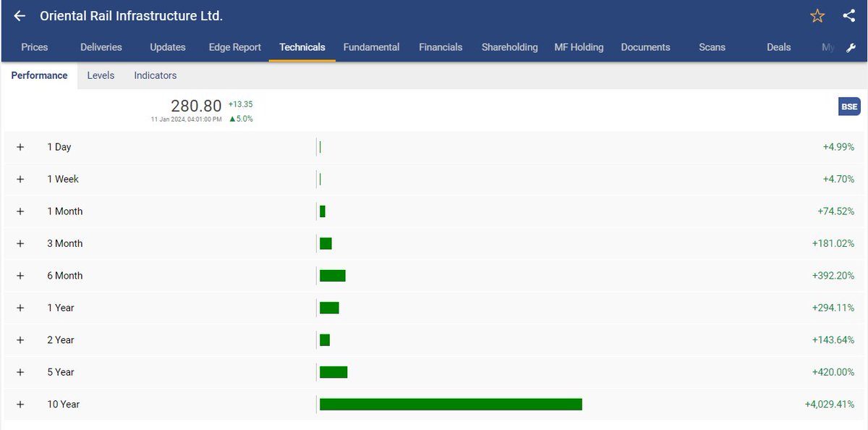Expand the 1 Week performance row
The height and width of the screenshot is (430, 868).
click(20, 179)
